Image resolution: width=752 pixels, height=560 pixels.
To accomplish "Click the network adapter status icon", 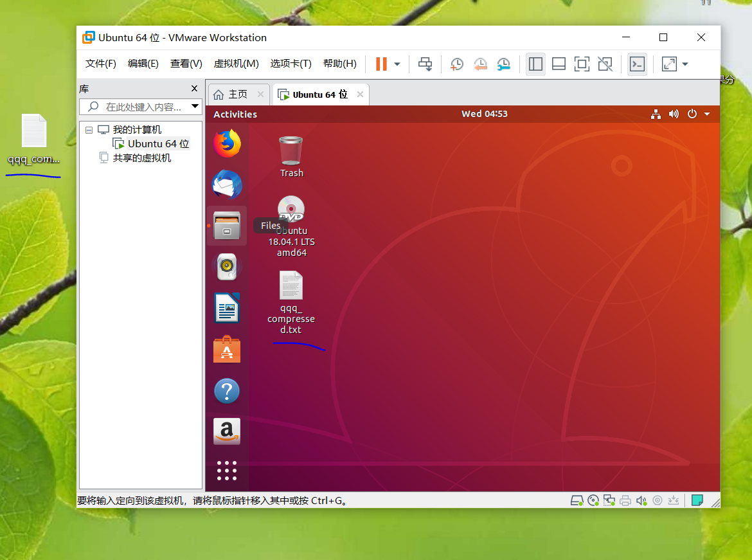I will tap(609, 500).
